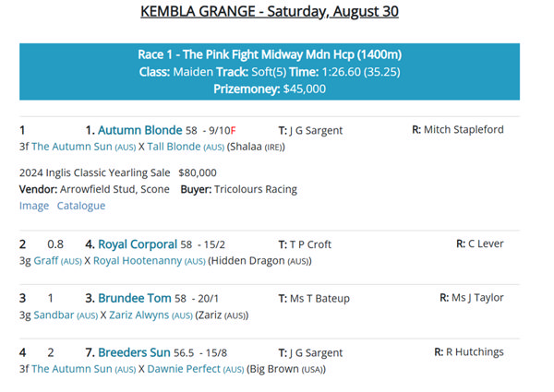The height and width of the screenshot is (392, 554).
Task: Select the trainer name J G Sargent for Autumn Blonde
Action: 316,130
